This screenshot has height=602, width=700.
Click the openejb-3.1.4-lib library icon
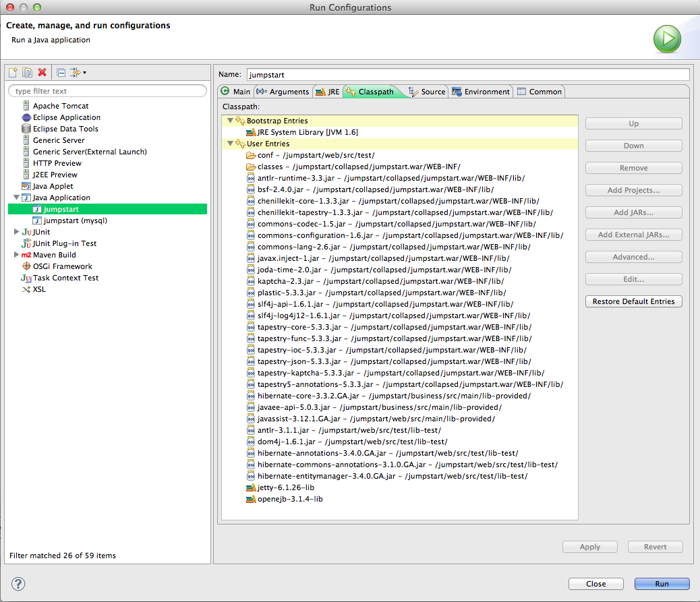[251, 500]
